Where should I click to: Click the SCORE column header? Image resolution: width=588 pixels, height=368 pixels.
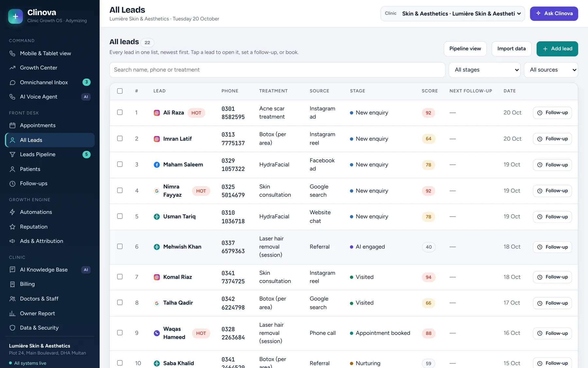pos(430,91)
